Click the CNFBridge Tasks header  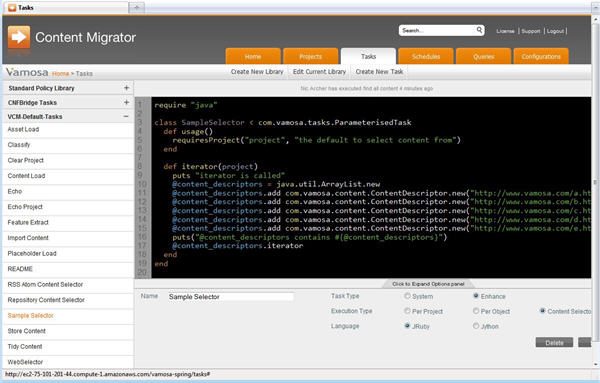(68, 102)
